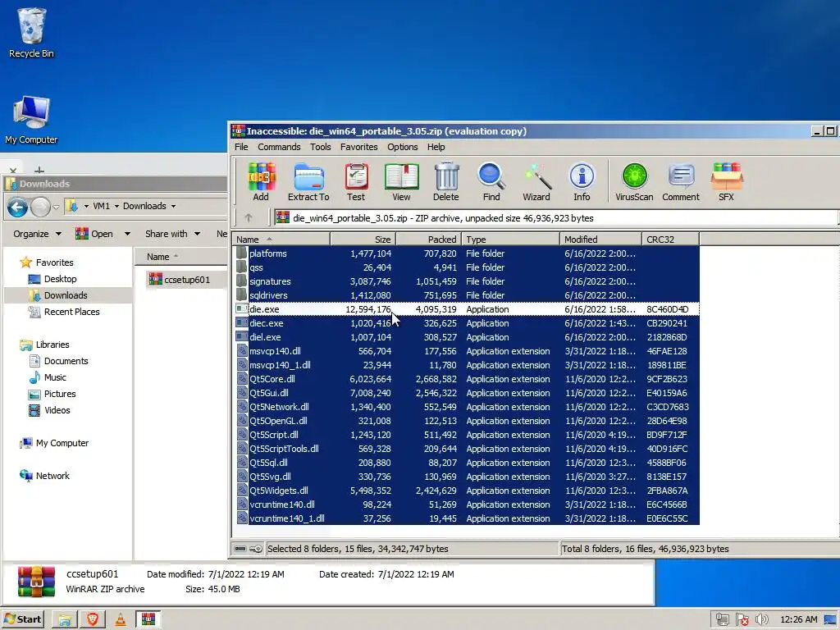Sort by the Name column header in WinRAR
Image resolution: width=840 pixels, height=630 pixels.
tap(281, 240)
